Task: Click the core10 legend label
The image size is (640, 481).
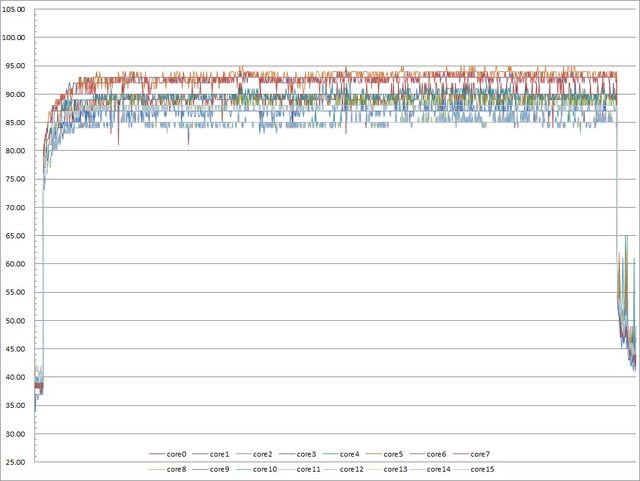Action: point(265,468)
